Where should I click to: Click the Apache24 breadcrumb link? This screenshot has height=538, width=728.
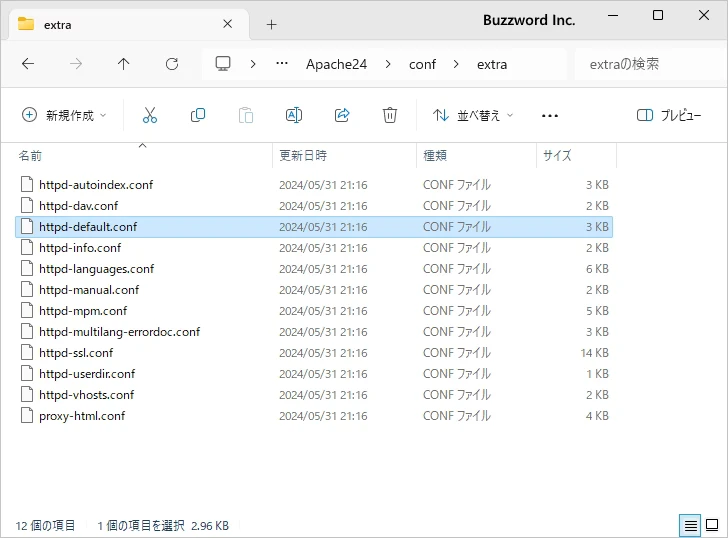[x=336, y=64]
